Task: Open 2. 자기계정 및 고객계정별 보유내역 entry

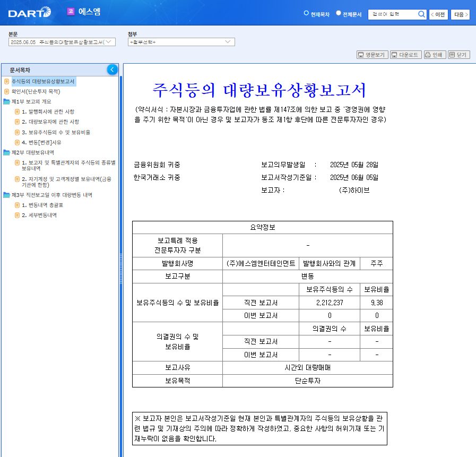Action: point(66,182)
